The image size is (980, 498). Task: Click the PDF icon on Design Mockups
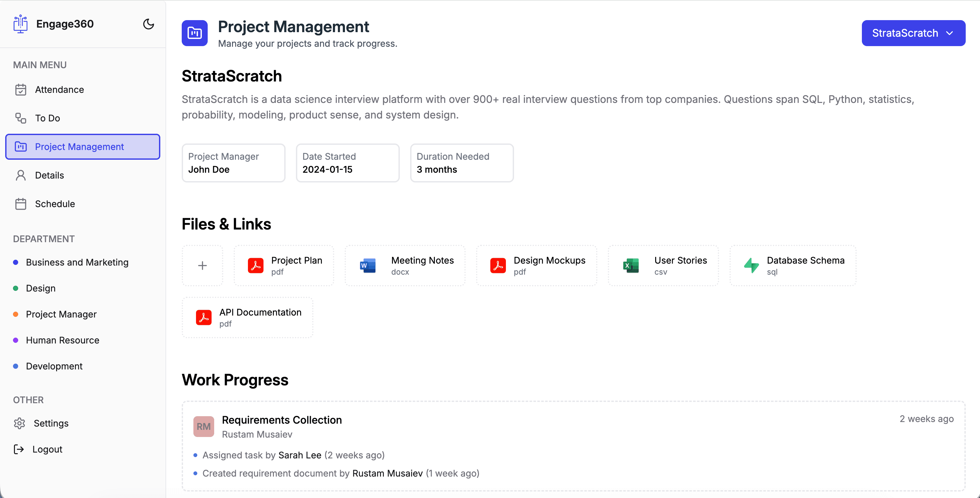(497, 265)
